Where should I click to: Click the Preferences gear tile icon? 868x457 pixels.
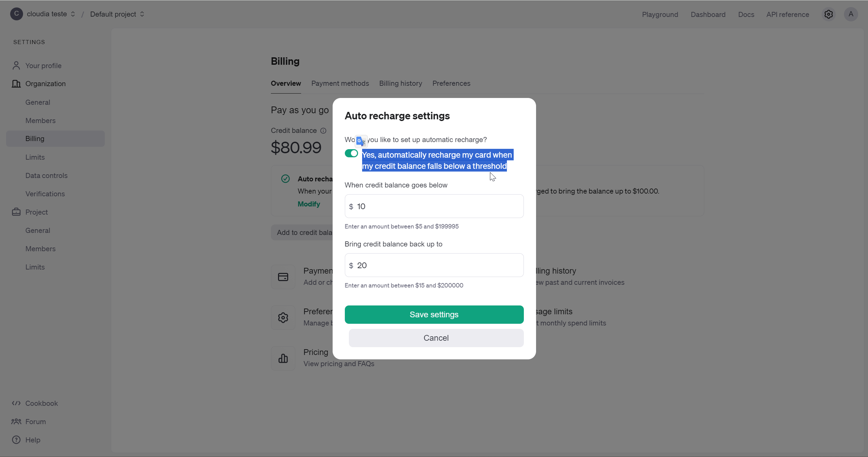(283, 318)
